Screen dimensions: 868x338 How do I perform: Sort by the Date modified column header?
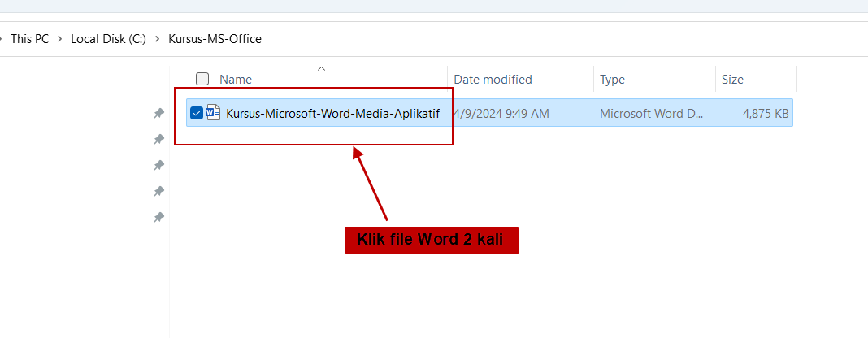[x=493, y=80]
